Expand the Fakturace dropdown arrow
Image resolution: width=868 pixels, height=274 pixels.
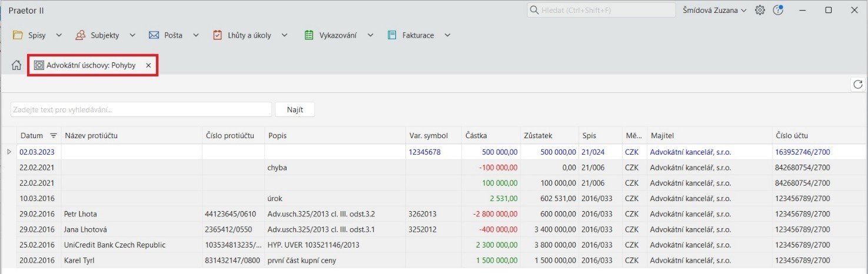click(x=447, y=35)
